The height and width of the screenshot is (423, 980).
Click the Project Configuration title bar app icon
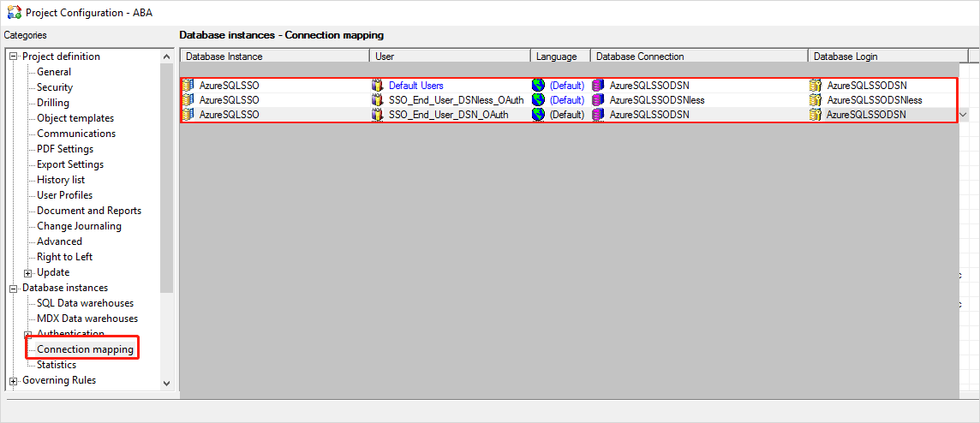tap(14, 13)
